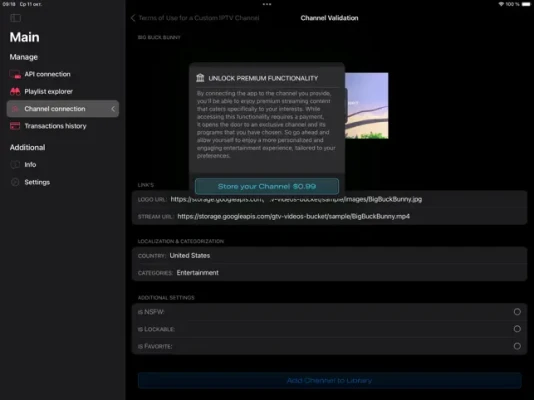
Task: Select the Playlist explorer menu item
Action: click(63, 91)
